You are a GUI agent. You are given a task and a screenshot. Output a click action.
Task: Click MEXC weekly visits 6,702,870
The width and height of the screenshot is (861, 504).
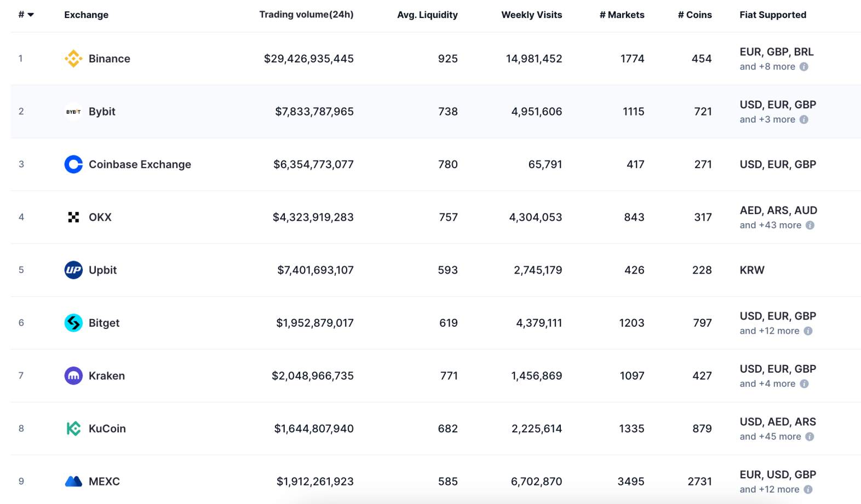tap(537, 482)
